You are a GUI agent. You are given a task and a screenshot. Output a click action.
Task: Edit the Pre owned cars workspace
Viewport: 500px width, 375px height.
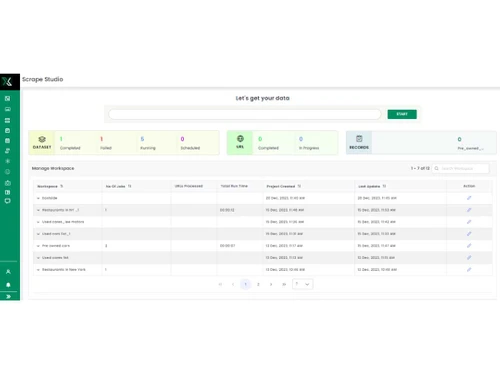469,246
